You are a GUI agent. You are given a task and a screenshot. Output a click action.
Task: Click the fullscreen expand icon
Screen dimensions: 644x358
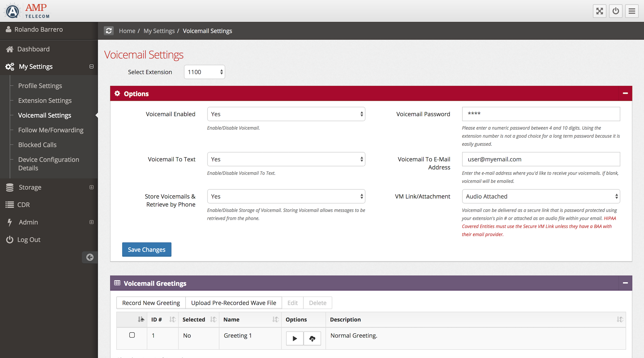tap(599, 11)
